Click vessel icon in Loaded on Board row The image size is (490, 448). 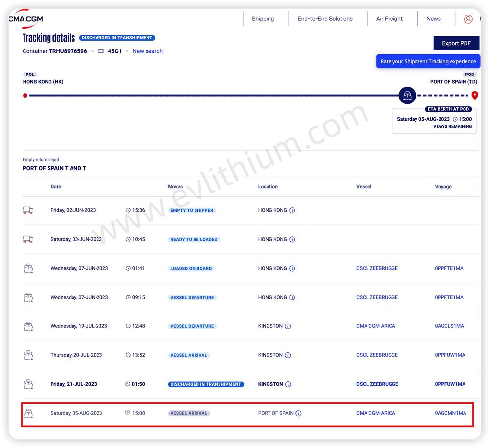28,268
